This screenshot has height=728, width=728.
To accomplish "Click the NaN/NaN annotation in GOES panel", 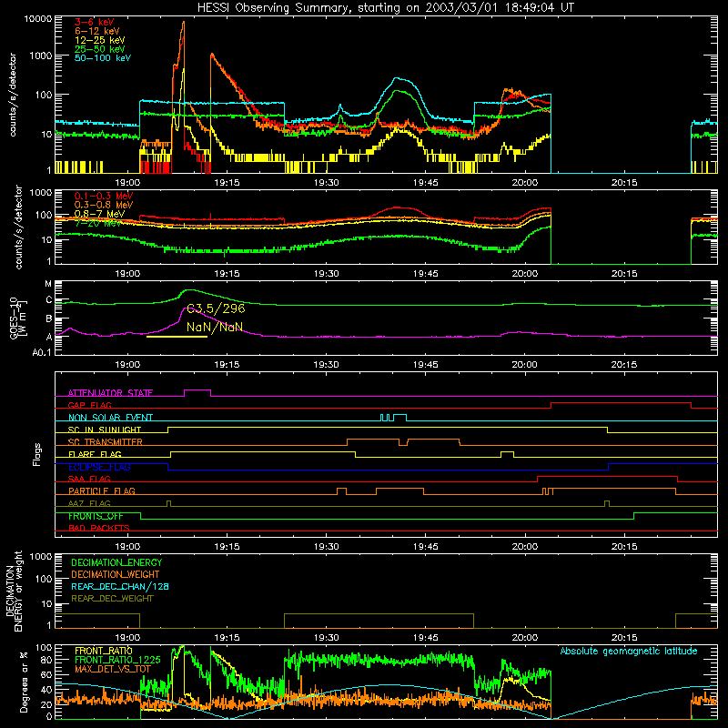I will 215,327.
